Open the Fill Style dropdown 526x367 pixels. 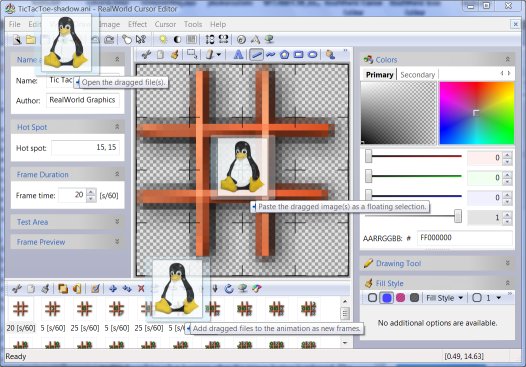(444, 298)
